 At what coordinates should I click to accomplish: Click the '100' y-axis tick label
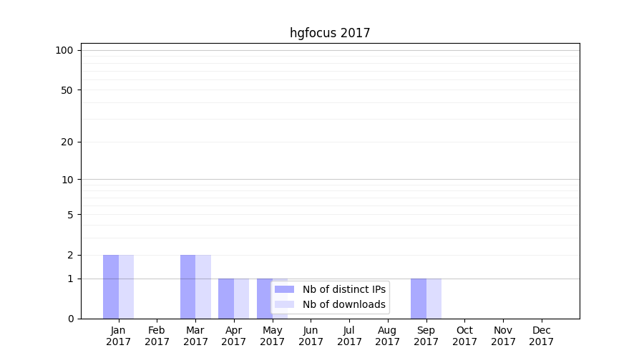pos(64,50)
